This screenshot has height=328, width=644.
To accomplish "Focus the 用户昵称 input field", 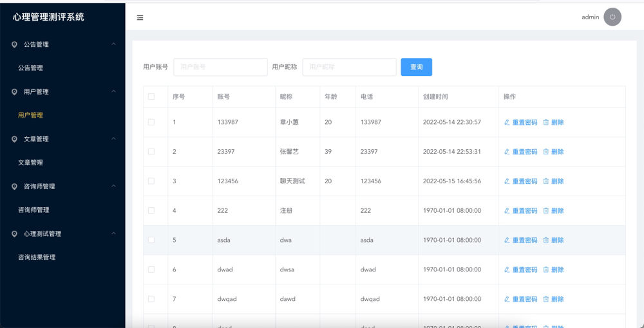I will tap(350, 67).
